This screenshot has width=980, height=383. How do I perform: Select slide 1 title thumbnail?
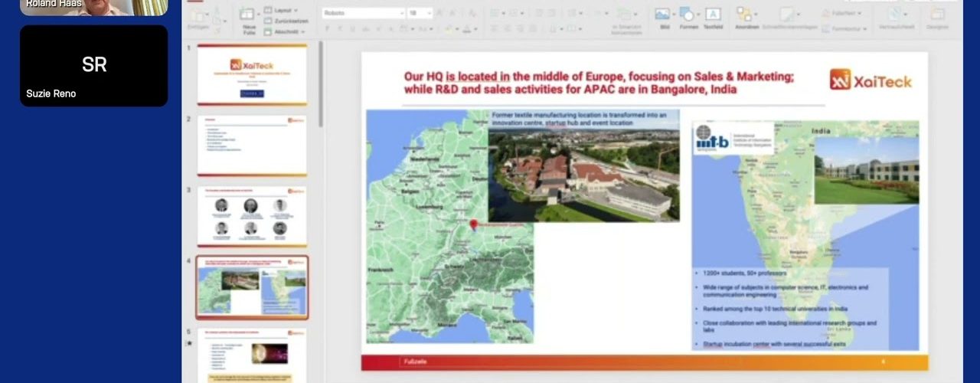252,74
